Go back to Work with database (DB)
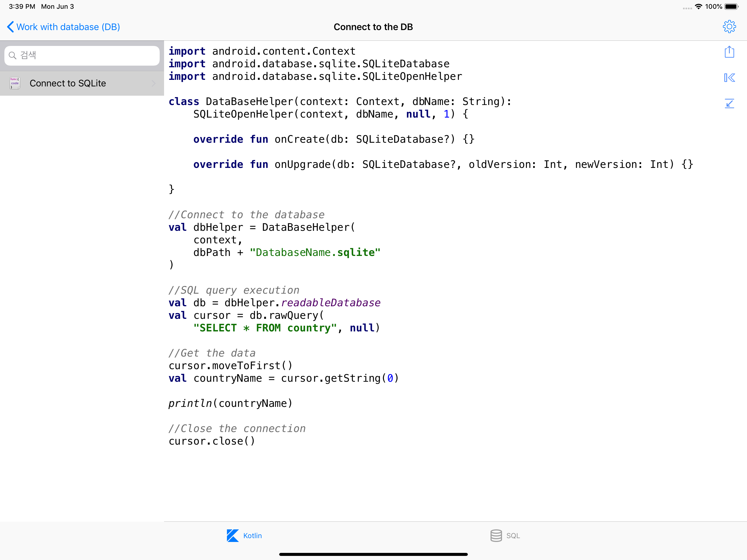This screenshot has height=560, width=747. pos(68,27)
